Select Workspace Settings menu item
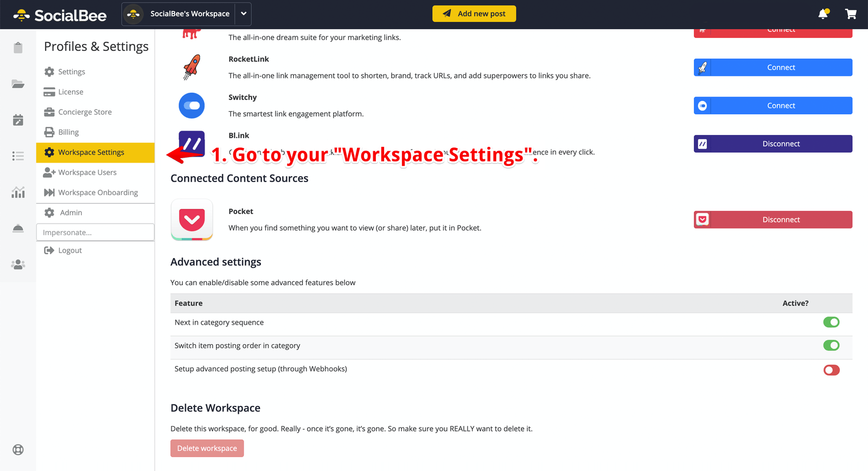This screenshot has height=471, width=868. click(x=95, y=152)
